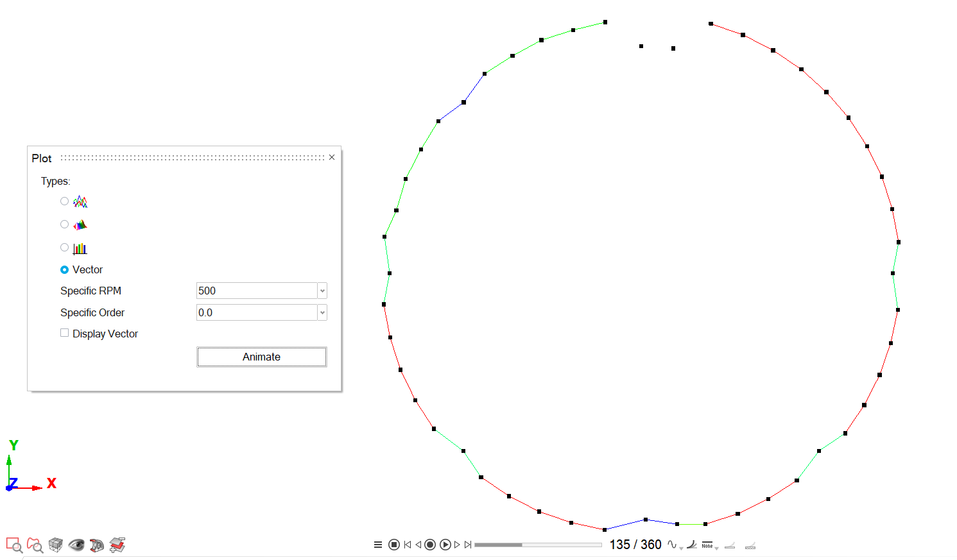Select the line chart plot type

pyautogui.click(x=64, y=201)
